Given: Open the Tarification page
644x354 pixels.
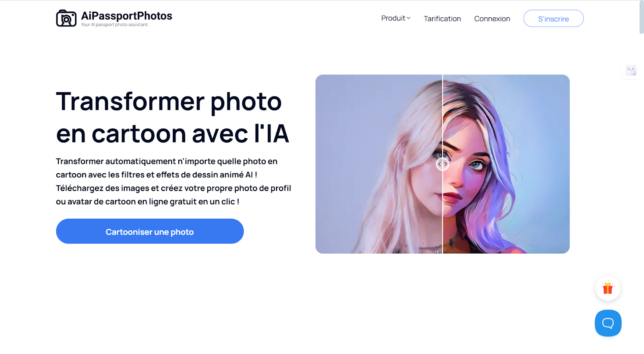Looking at the screenshot, I should coord(442,19).
